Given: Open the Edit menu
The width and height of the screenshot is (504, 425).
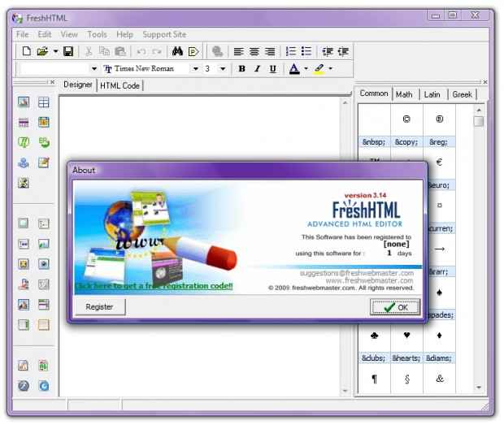Looking at the screenshot, I should [x=45, y=34].
